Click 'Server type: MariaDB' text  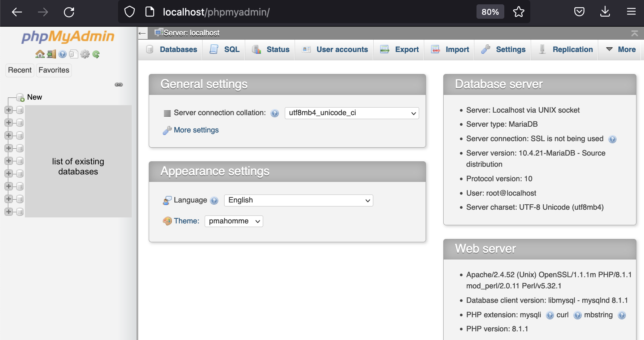pyautogui.click(x=502, y=124)
